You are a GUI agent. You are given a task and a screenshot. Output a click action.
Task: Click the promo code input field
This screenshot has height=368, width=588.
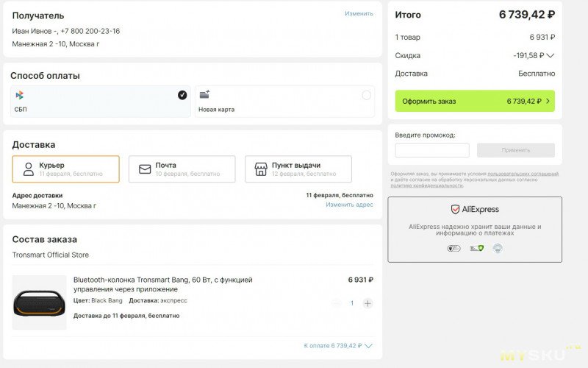click(x=432, y=150)
